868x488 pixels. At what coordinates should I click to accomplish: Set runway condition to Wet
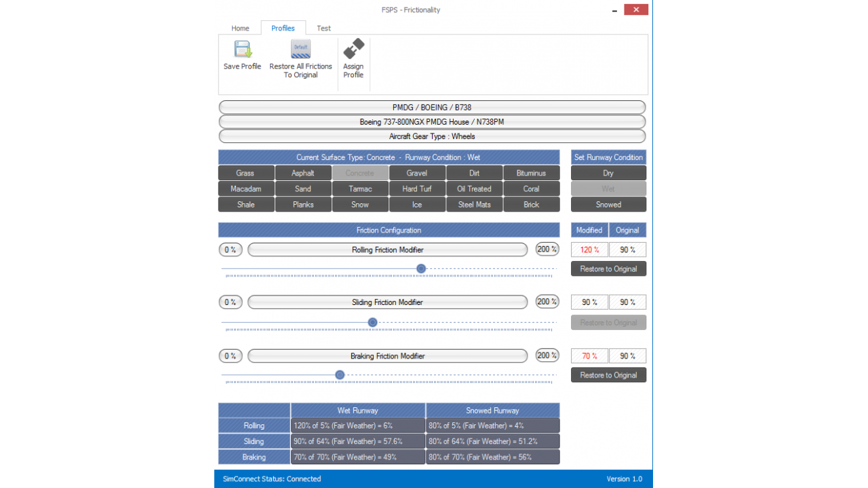tap(608, 188)
